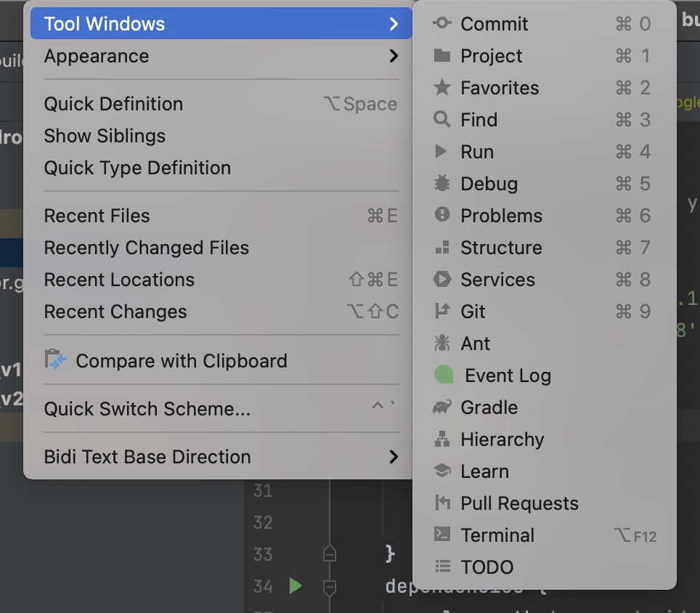The image size is (700, 613).
Task: Open the Gradle tool window
Action: click(x=489, y=407)
